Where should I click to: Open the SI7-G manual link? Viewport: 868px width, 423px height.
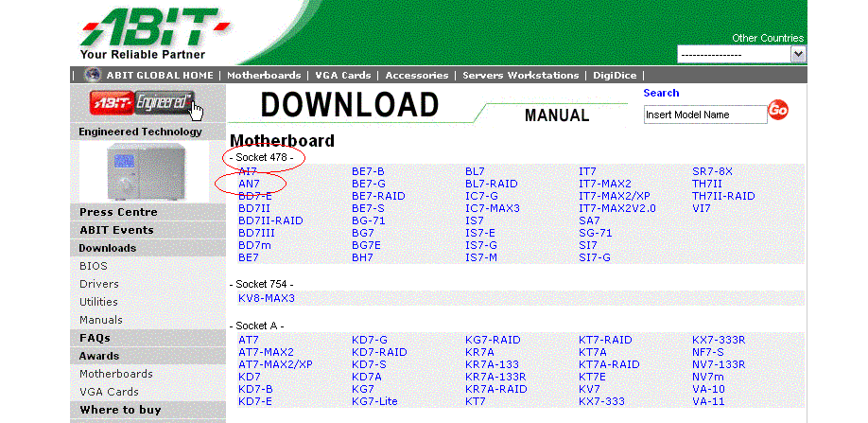point(595,257)
